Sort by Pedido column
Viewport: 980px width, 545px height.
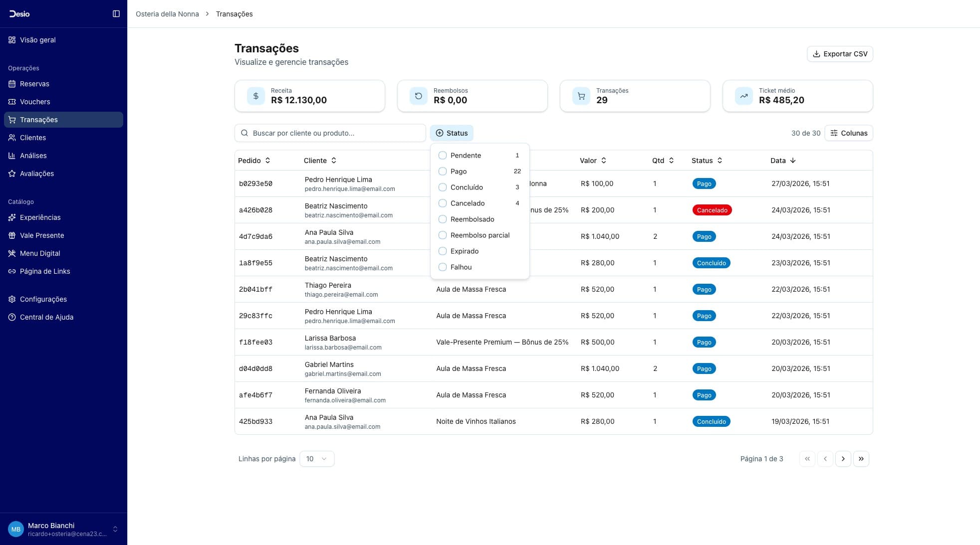(x=254, y=161)
